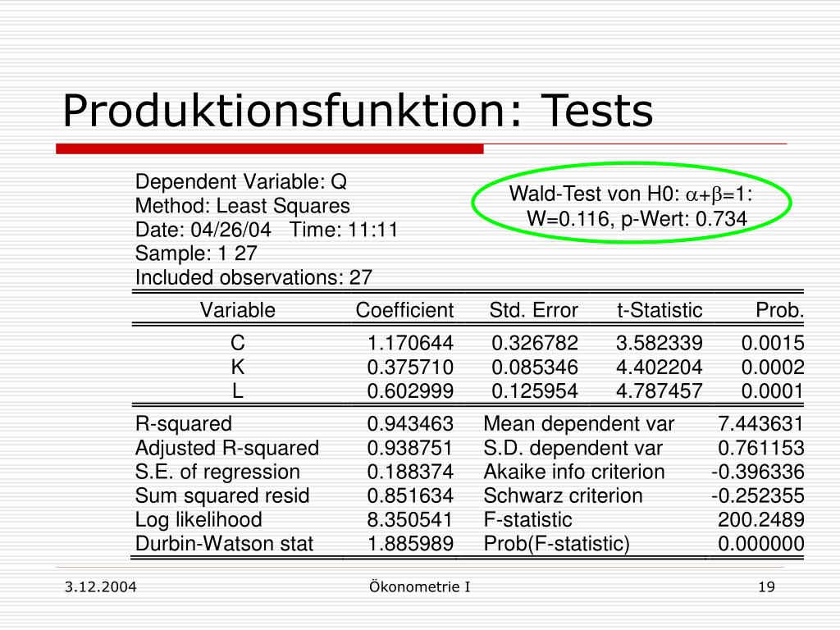The image size is (840, 630).
Task: Click the 'R-squared' label
Action: coord(183,424)
